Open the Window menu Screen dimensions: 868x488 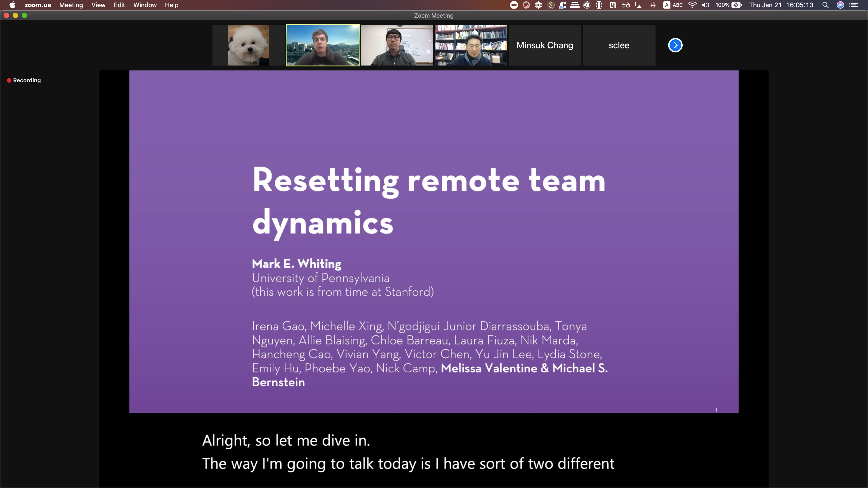pyautogui.click(x=145, y=5)
